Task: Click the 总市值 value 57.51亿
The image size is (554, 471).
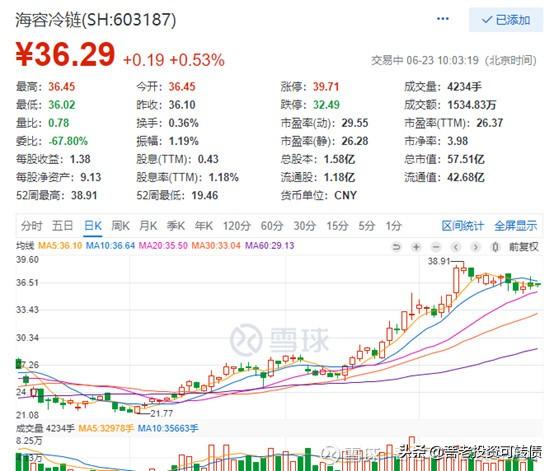Action: [466, 159]
